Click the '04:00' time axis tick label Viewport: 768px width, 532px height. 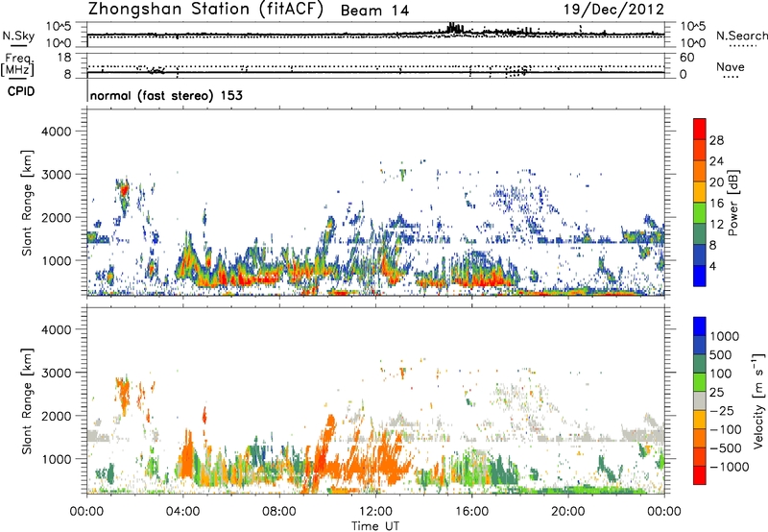click(182, 512)
